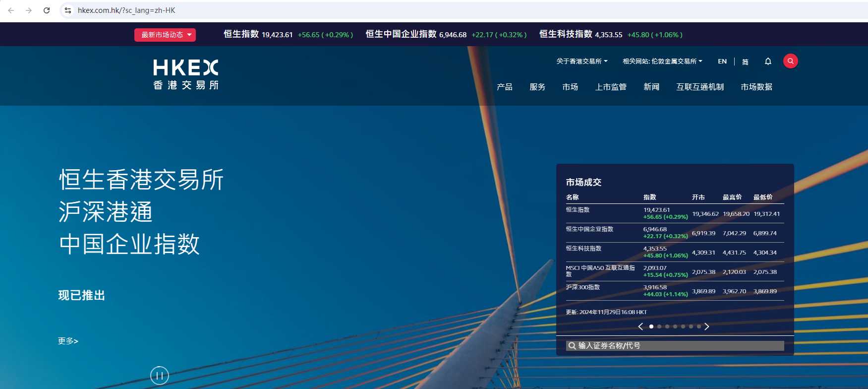Click the opening value 19,346.62
868x389 pixels.
[x=705, y=214]
